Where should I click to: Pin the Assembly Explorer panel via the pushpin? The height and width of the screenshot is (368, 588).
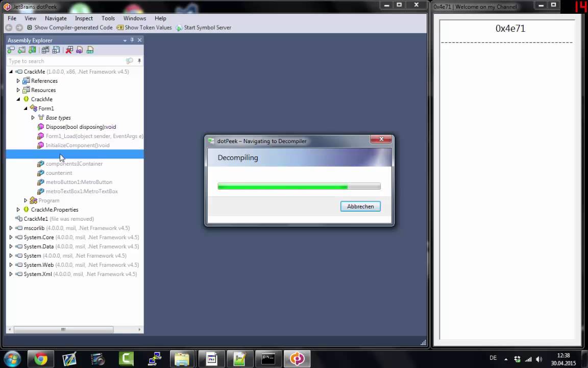point(132,40)
